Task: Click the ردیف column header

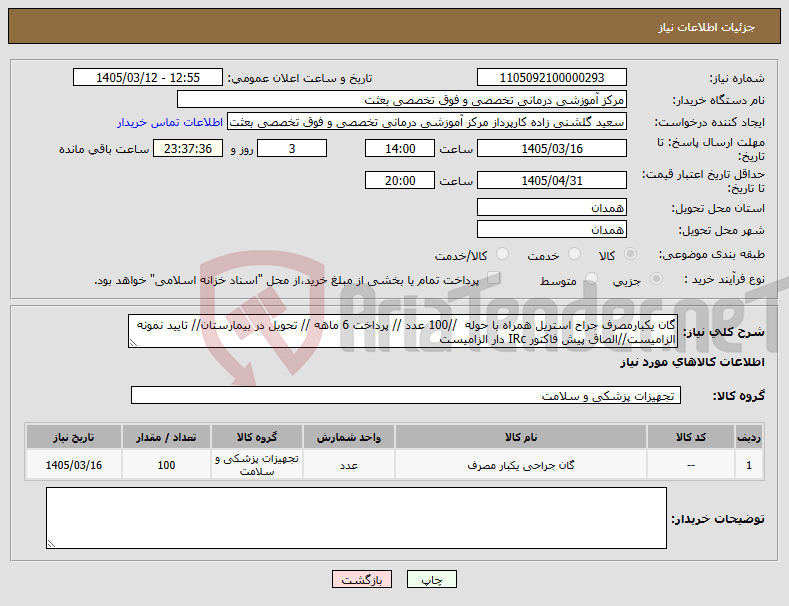Action: click(x=749, y=437)
